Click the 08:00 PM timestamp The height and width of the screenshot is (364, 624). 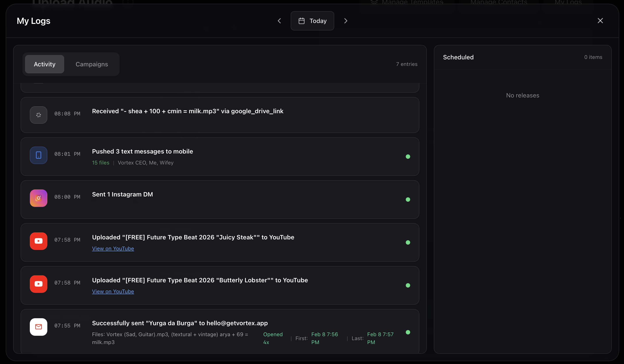67,197
